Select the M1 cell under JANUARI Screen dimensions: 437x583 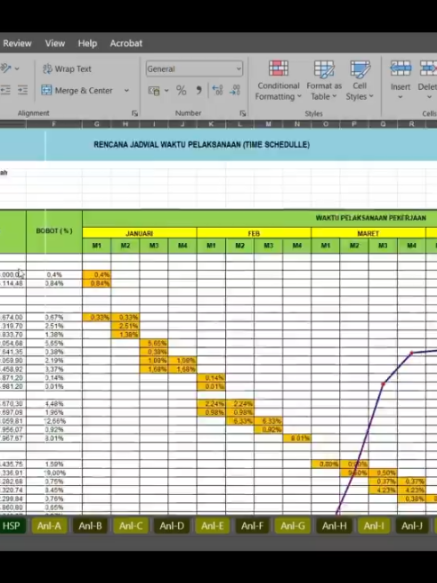point(97,246)
